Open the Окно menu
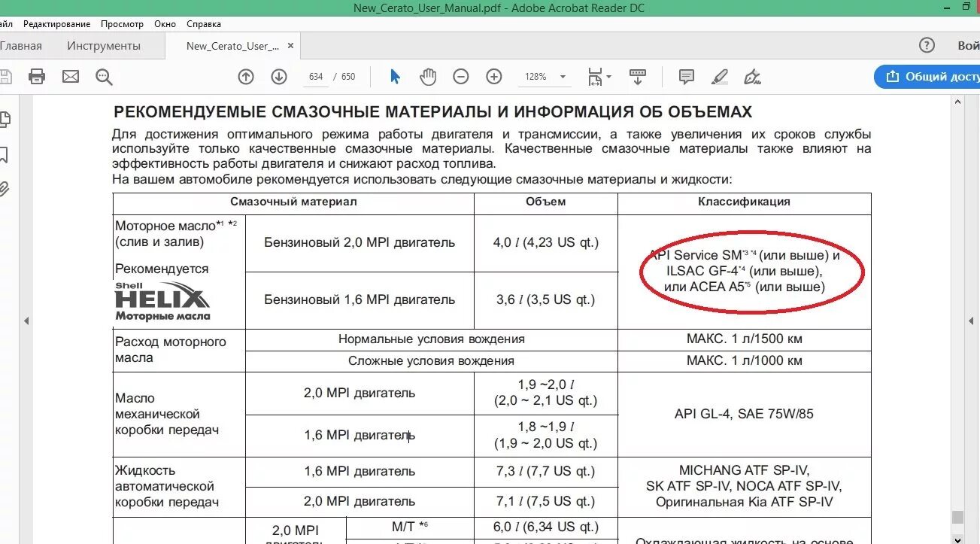This screenshot has width=980, height=544. click(x=165, y=24)
